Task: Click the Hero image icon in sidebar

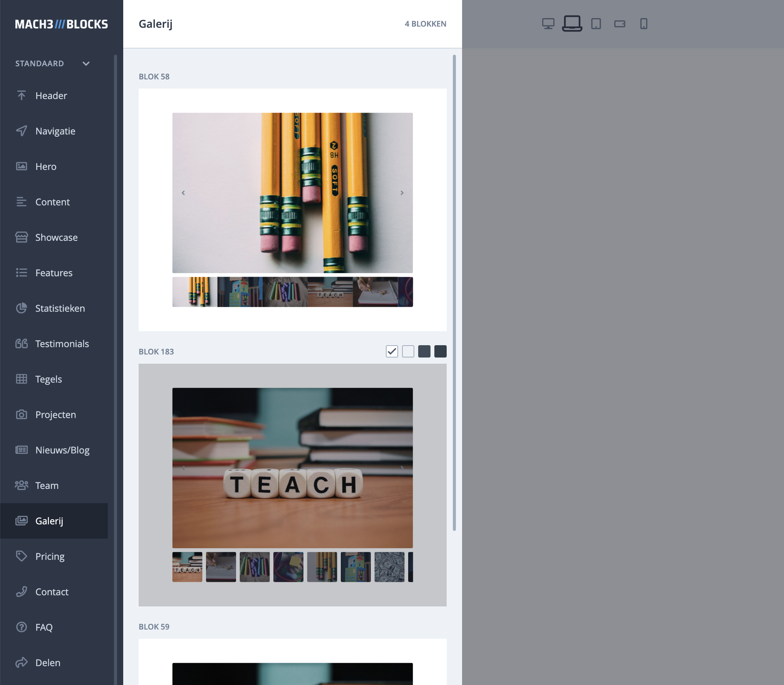Action: click(22, 166)
